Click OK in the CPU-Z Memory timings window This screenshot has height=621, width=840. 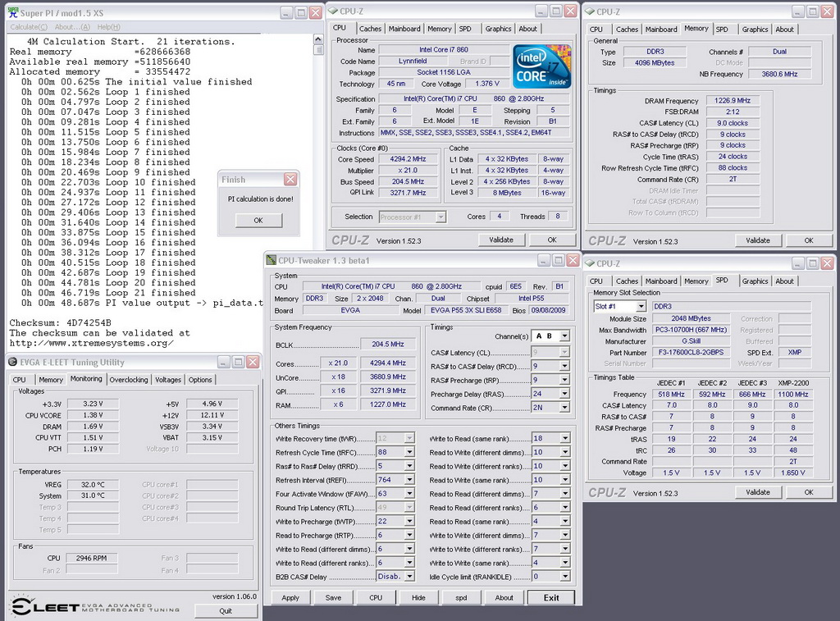click(x=809, y=240)
